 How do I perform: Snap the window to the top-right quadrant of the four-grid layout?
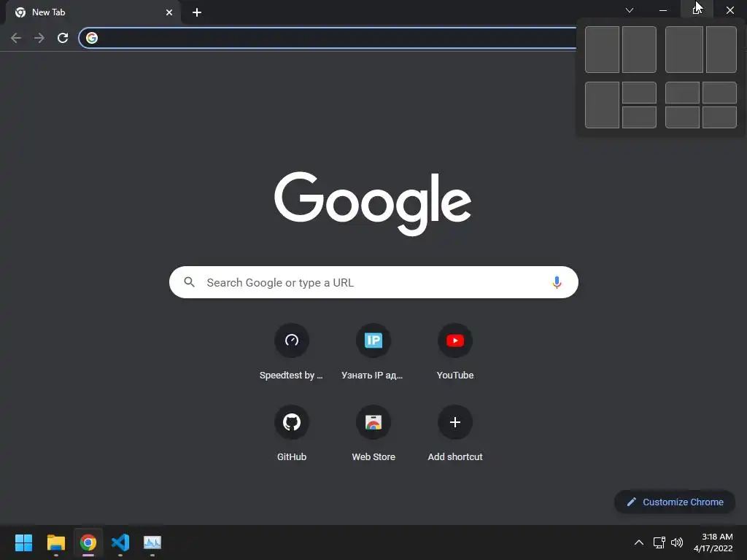click(720, 93)
